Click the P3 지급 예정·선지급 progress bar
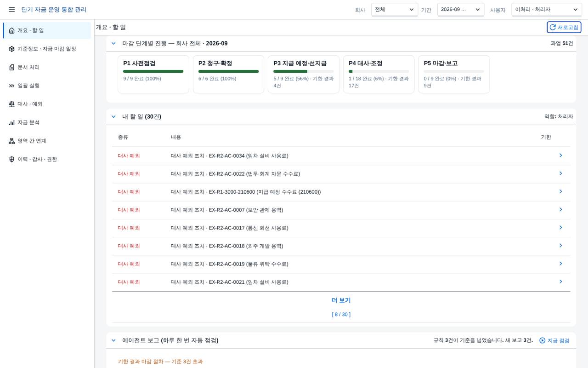This screenshot has width=588, height=368. pos(304,71)
